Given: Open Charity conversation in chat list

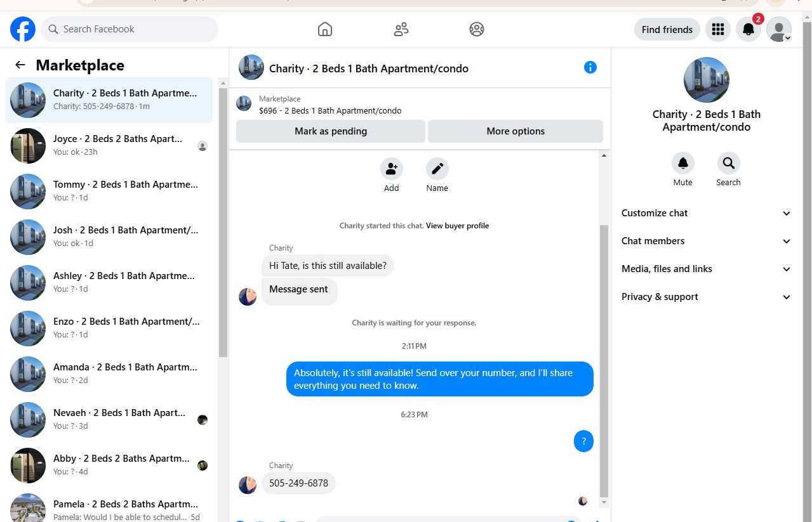Looking at the screenshot, I should (109, 100).
